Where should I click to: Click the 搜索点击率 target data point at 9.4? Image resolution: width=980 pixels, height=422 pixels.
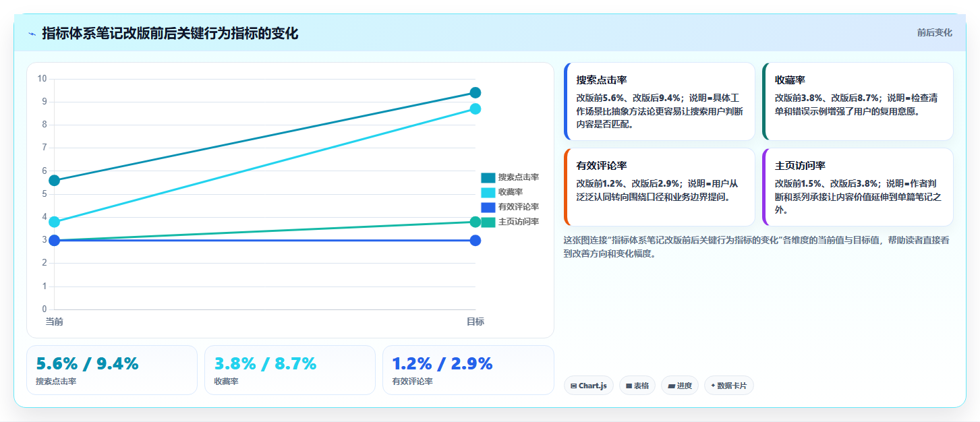point(475,92)
